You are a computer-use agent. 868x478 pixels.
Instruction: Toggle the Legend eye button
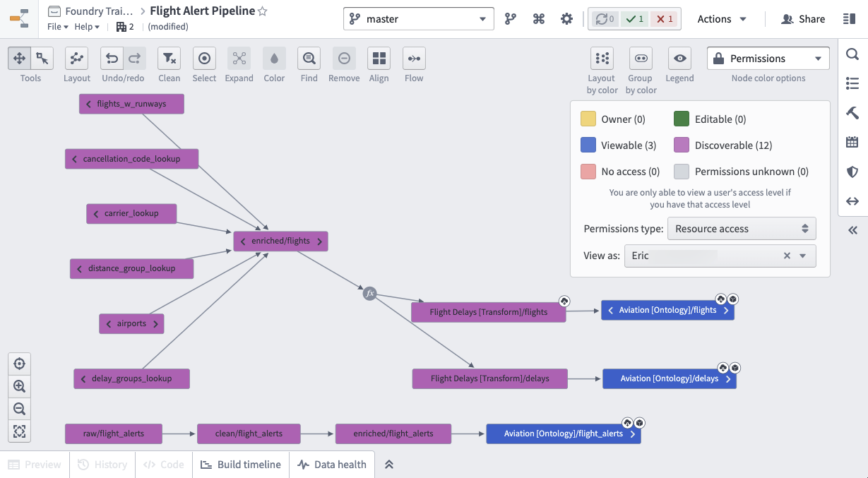click(679, 58)
